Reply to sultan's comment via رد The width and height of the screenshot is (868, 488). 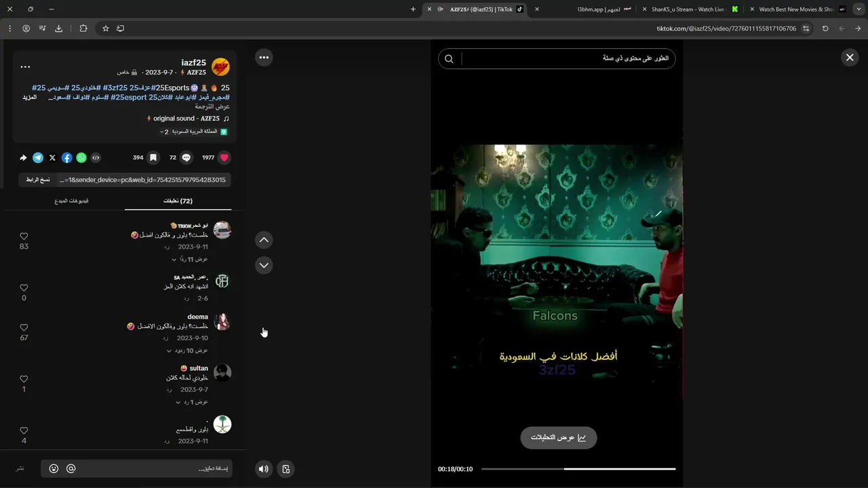point(169,390)
